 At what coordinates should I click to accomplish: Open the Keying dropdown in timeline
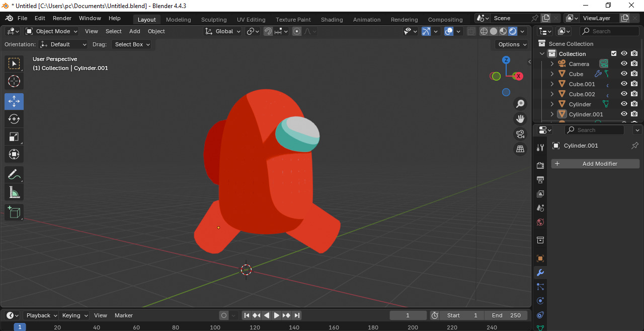74,315
